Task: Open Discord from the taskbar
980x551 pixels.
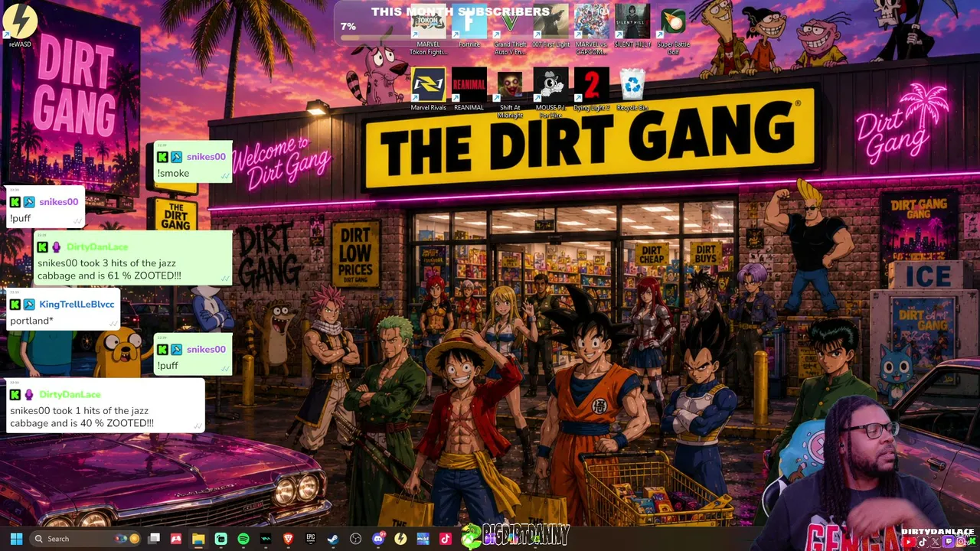Action: [377, 539]
